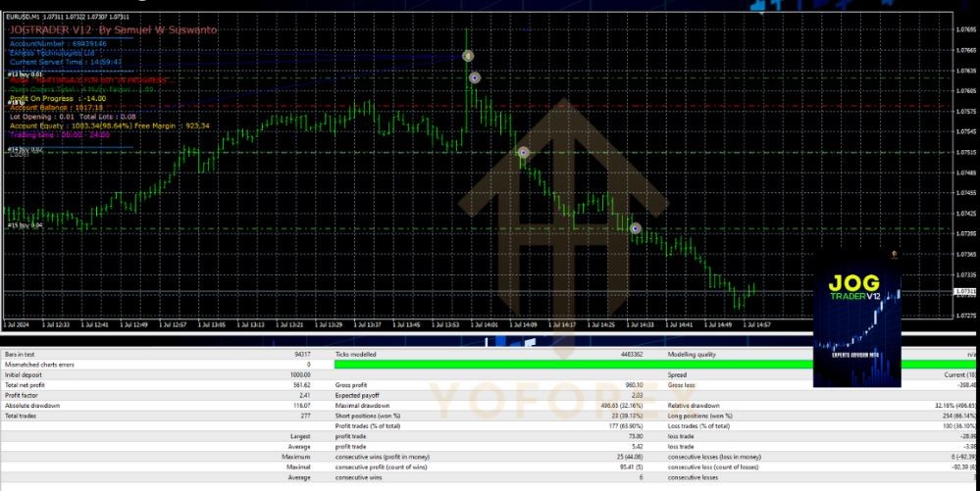Click the Modelling quality label
Image resolution: width=980 pixels, height=491 pixels.
pos(692,354)
